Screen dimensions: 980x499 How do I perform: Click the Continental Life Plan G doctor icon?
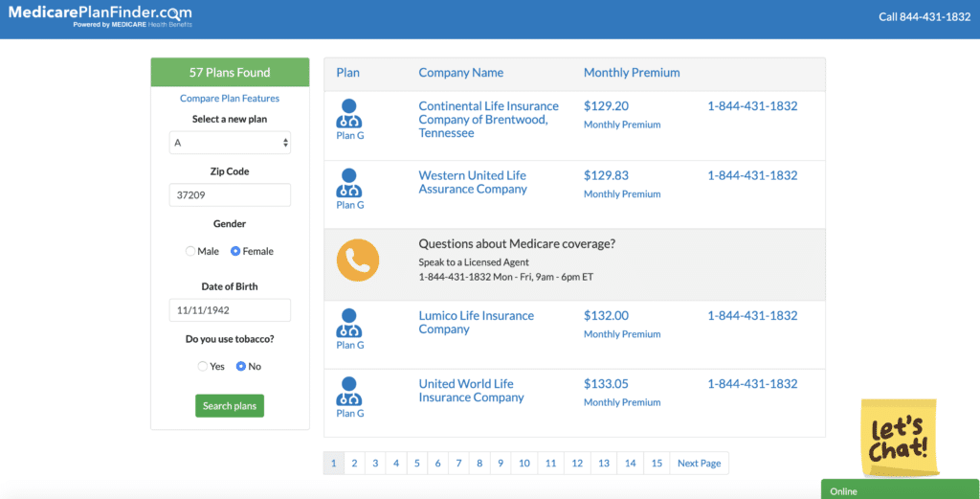(349, 114)
